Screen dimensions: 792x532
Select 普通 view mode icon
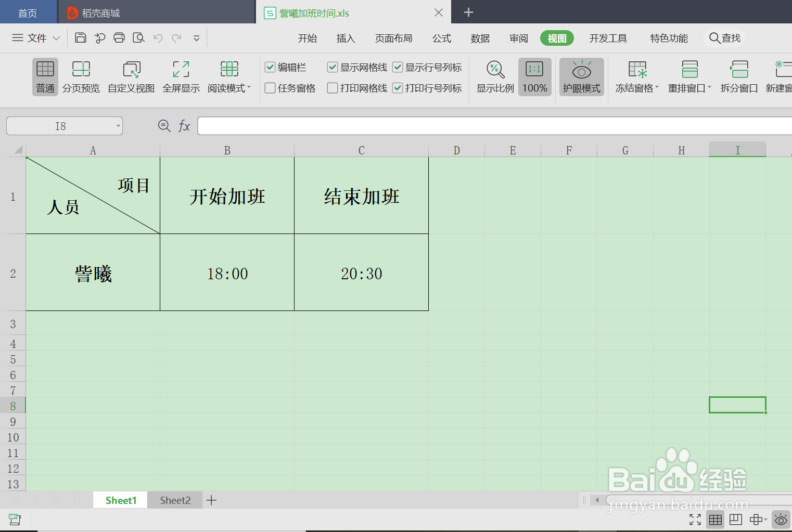click(x=45, y=77)
